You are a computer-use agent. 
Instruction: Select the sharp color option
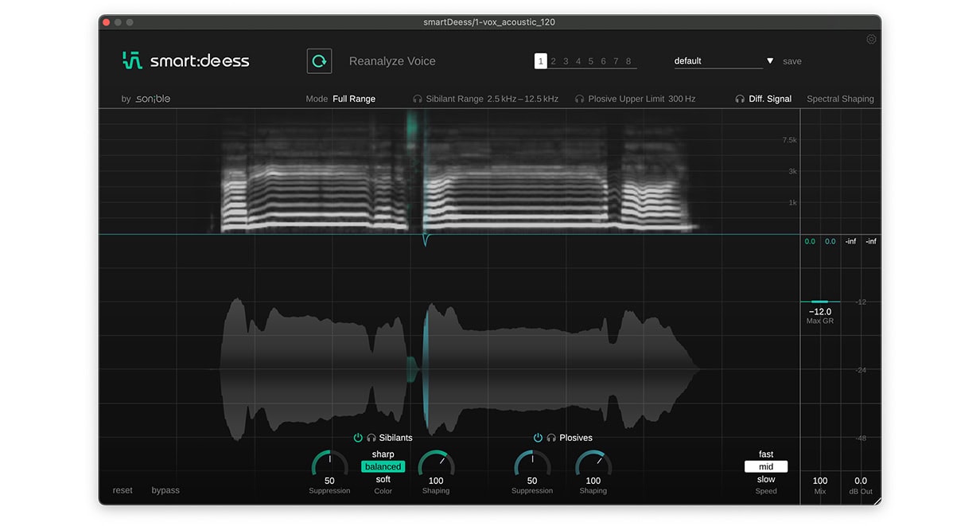383,454
